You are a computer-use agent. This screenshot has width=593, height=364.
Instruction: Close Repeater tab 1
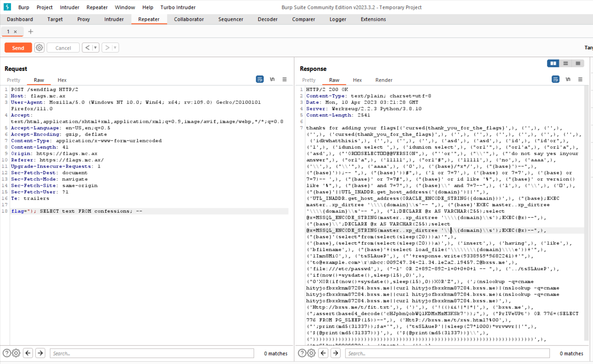coord(15,32)
